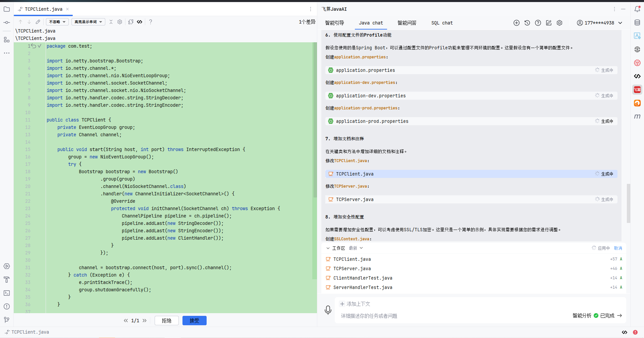Screen dimensions: 644x338
Task: Jump to previous difference arrow
Action: click(20, 22)
